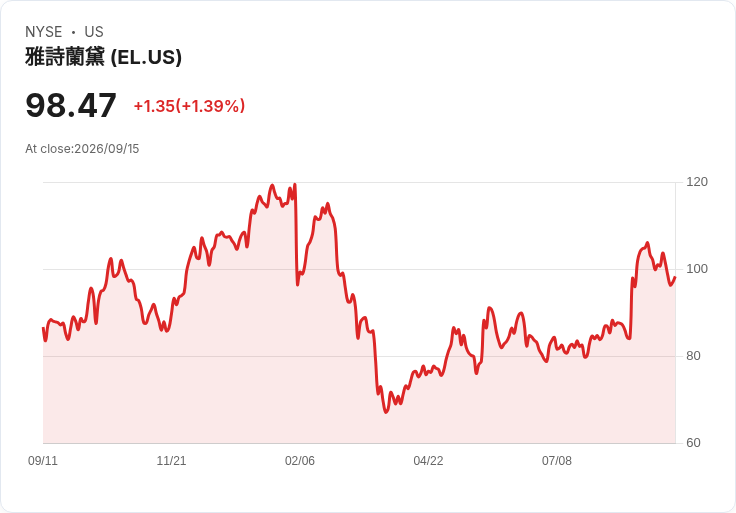736x513 pixels.
Task: Click the 60 price axis label
Action: [x=693, y=443]
